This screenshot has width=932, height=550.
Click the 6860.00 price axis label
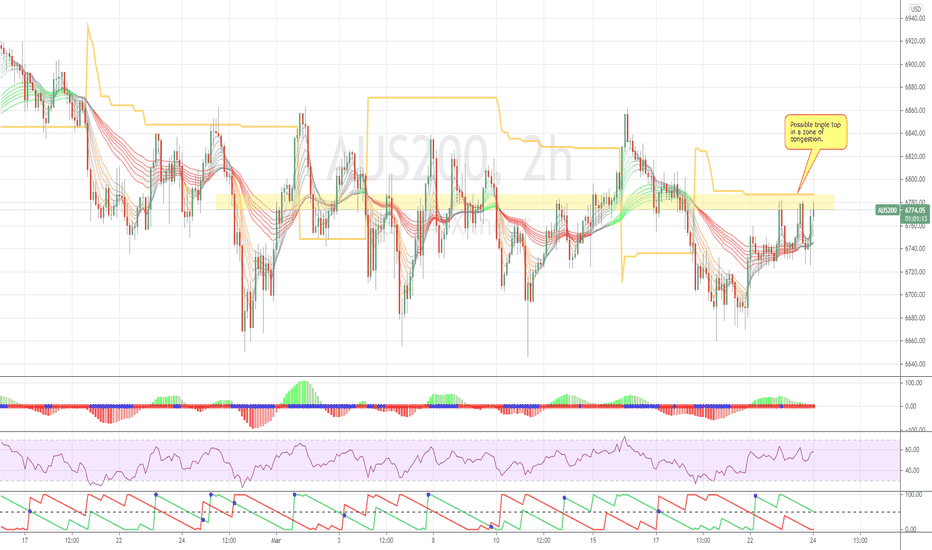click(915, 111)
